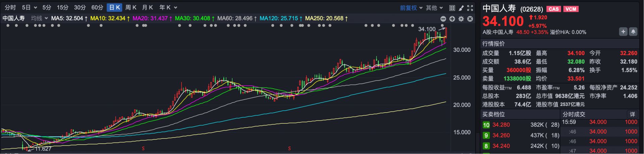This screenshot has height=154, width=644.
Task: Click the ask level 10 price 34.280
Action: (501, 125)
